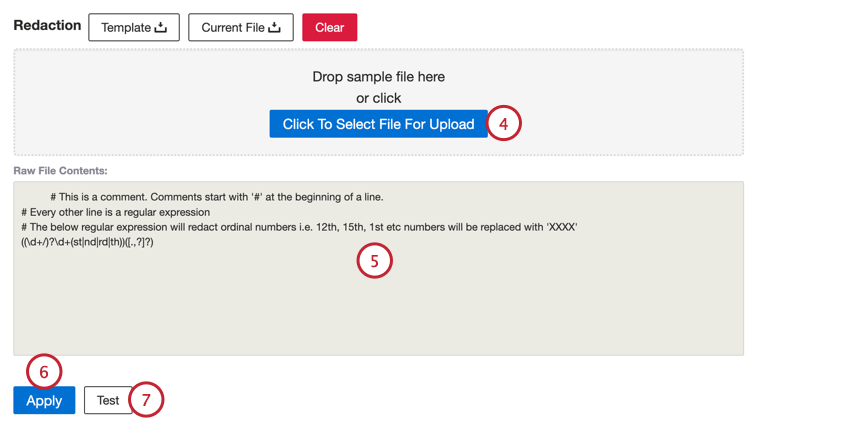The image size is (850, 425).
Task: Click the download icon on Template button
Action: [x=161, y=28]
